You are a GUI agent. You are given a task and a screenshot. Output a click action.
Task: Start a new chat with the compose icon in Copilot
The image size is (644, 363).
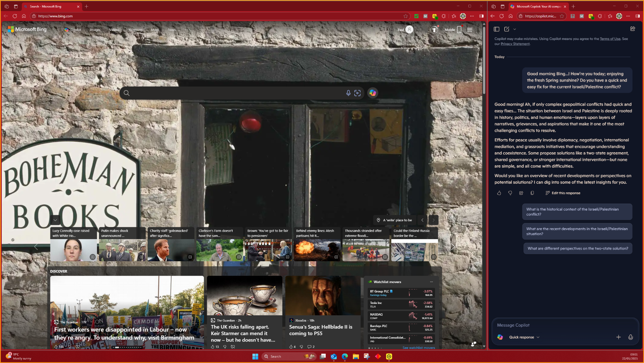click(x=507, y=29)
